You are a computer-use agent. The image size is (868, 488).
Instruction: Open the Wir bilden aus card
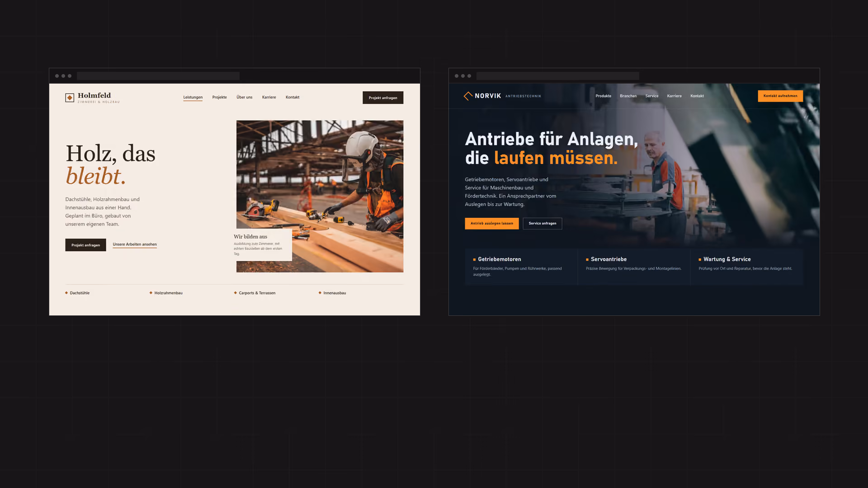point(259,244)
